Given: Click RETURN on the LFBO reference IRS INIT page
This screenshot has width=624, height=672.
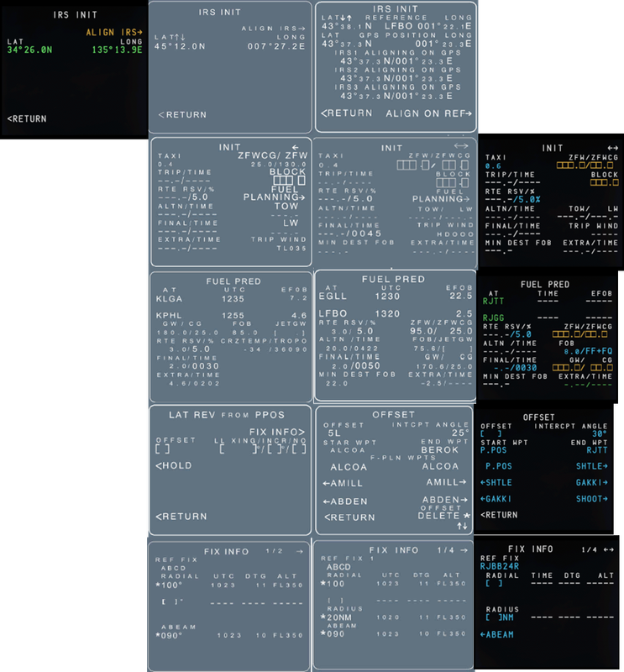Looking at the screenshot, I should (347, 113).
